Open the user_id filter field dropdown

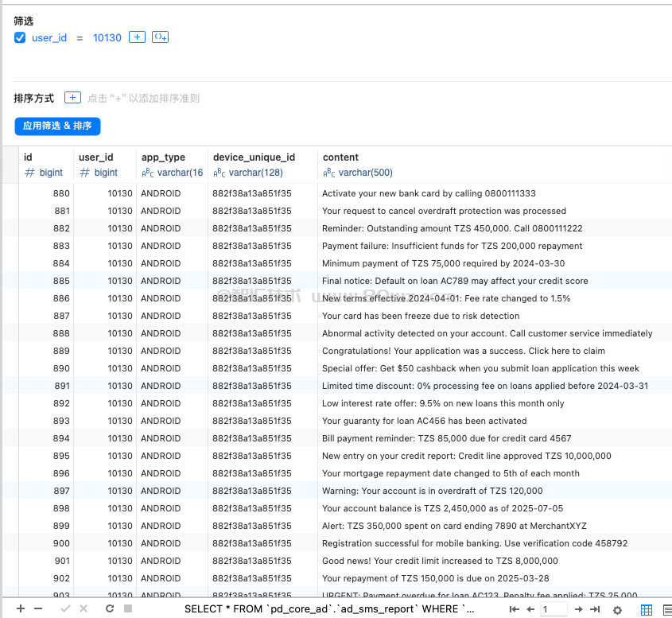pos(49,37)
